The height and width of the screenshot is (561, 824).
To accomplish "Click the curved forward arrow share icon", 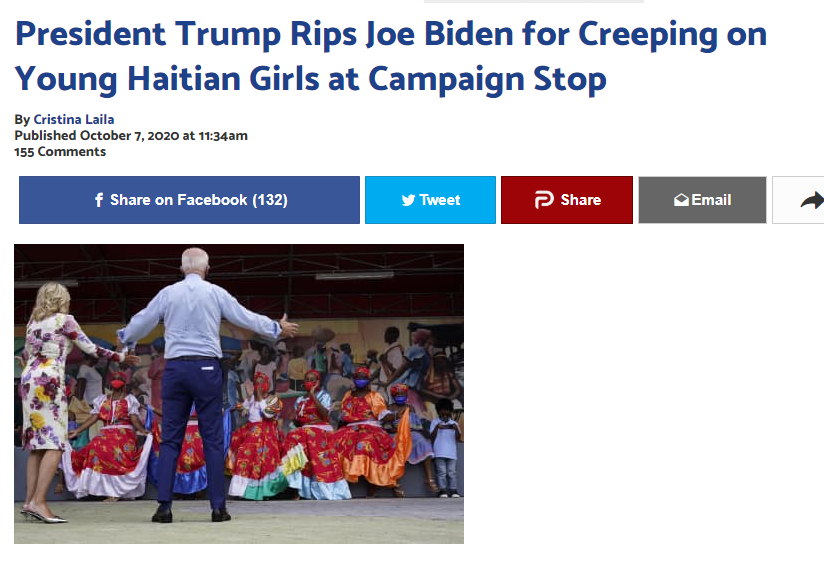I will (x=812, y=200).
